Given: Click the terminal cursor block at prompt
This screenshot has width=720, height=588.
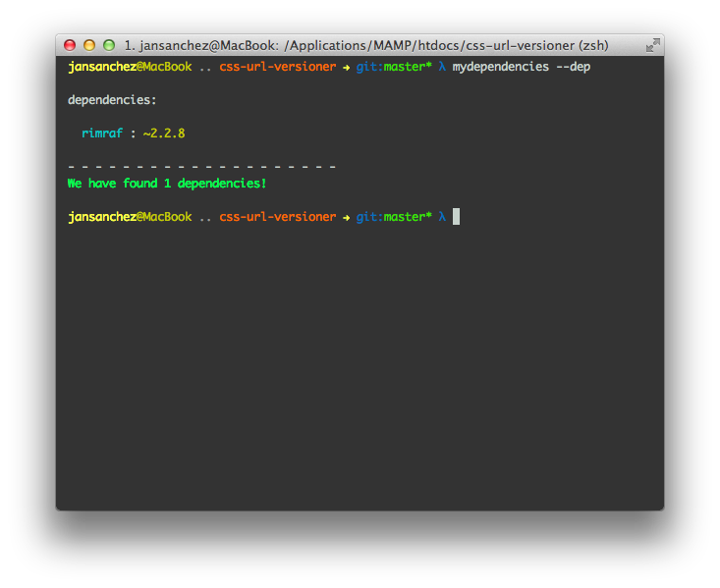Looking at the screenshot, I should pyautogui.click(x=456, y=217).
